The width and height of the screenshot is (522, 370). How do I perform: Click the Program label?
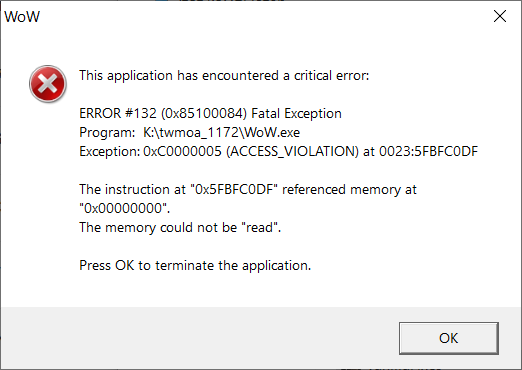107,133
